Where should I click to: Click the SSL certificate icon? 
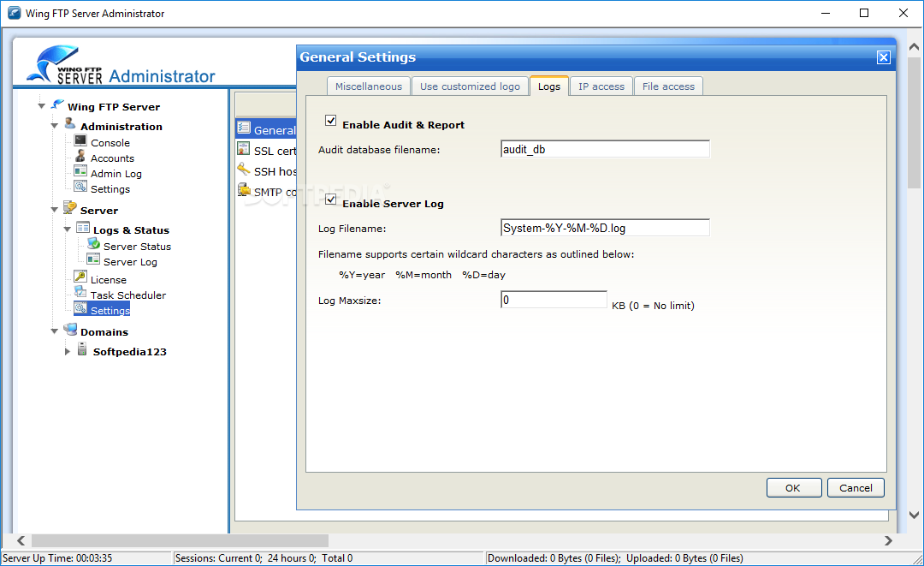coord(243,148)
